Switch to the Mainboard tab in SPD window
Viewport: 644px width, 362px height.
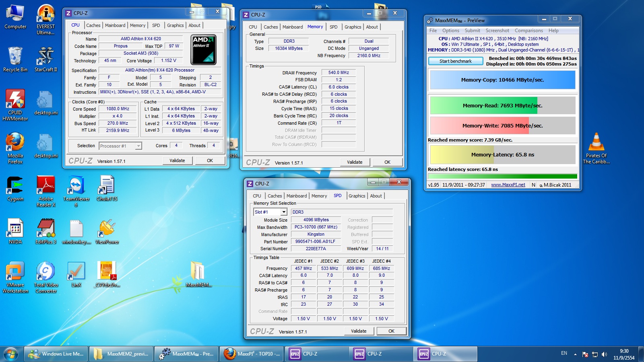coord(297,196)
